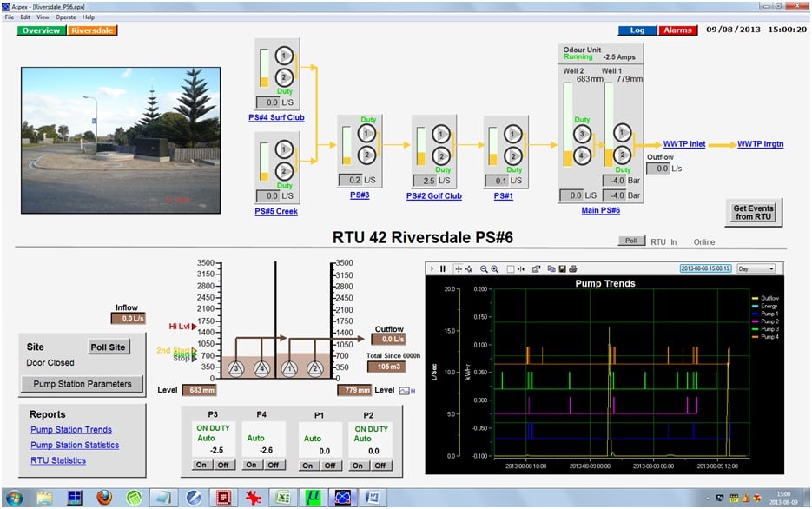Open the Operate menu
812x509 pixels.
(65, 17)
